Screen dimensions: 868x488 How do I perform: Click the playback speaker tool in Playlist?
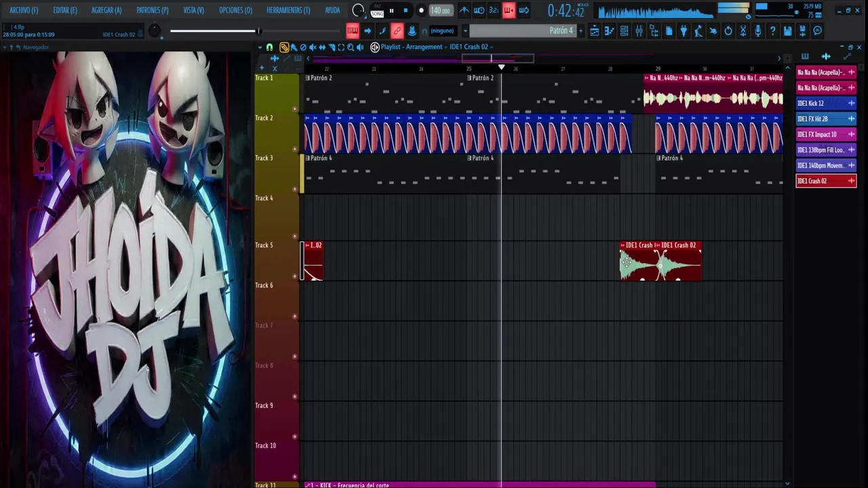[360, 47]
